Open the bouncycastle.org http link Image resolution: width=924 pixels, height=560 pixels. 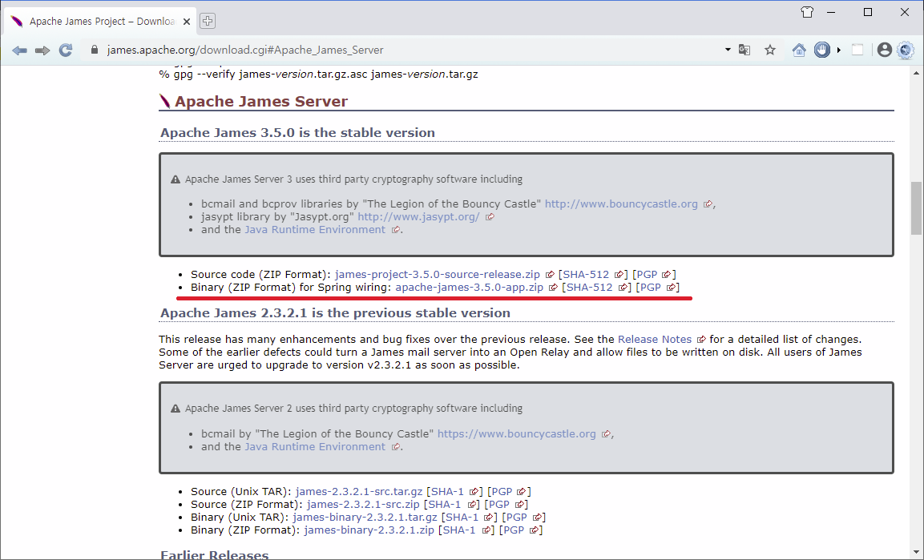click(621, 203)
